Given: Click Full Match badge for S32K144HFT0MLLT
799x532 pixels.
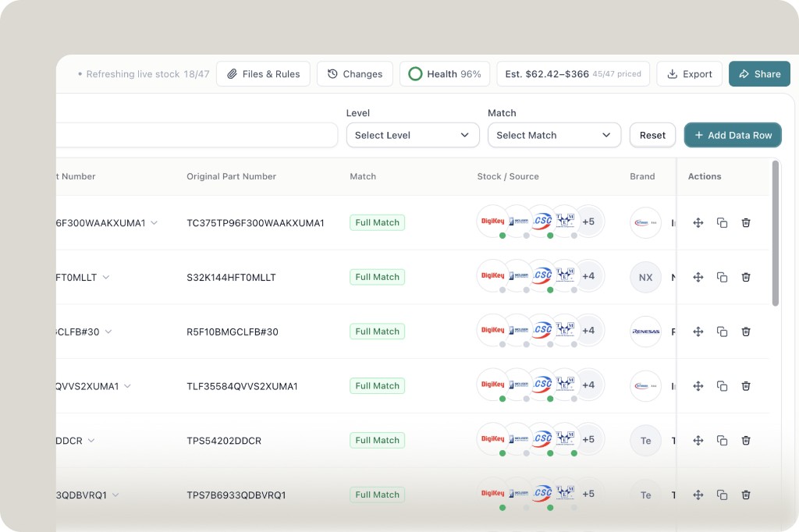Looking at the screenshot, I should (x=377, y=277).
